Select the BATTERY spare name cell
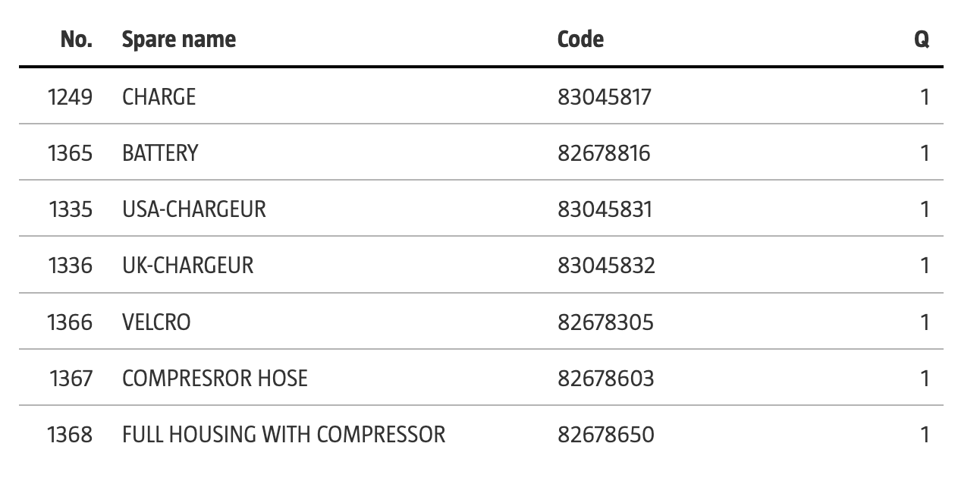This screenshot has width=980, height=481. (159, 153)
